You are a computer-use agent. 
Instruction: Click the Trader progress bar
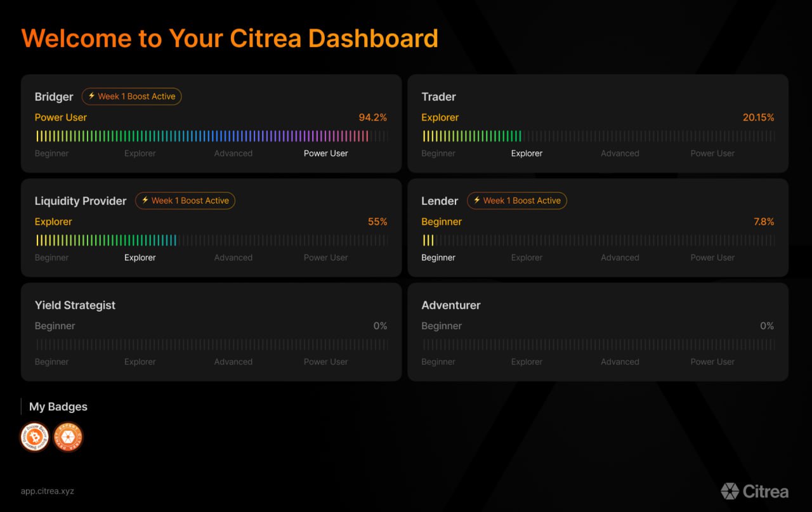click(x=598, y=136)
